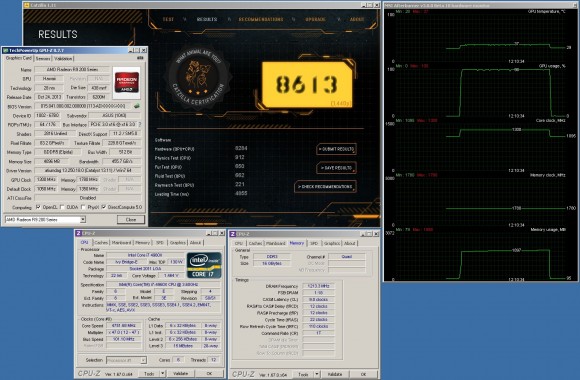Toggle the CUDA checkbox in GPU-Z
The height and width of the screenshot is (380, 580).
(x=62, y=207)
